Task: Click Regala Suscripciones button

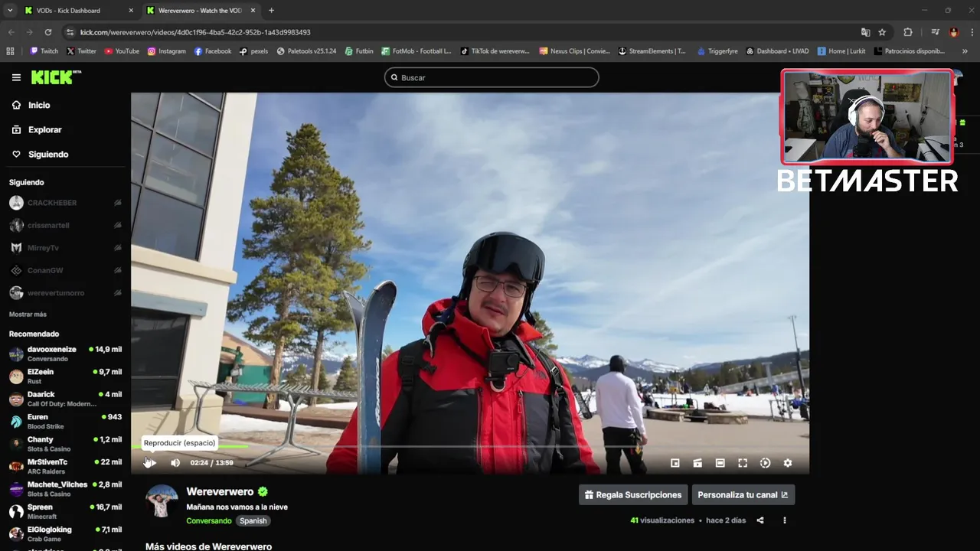Action: coord(633,495)
